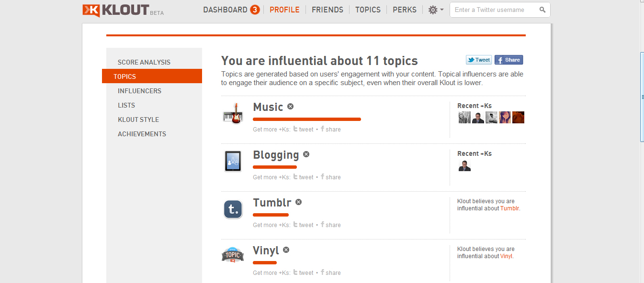Open the settings gear dropdown
Screen dimensions: 644x283
pyautogui.click(x=435, y=10)
